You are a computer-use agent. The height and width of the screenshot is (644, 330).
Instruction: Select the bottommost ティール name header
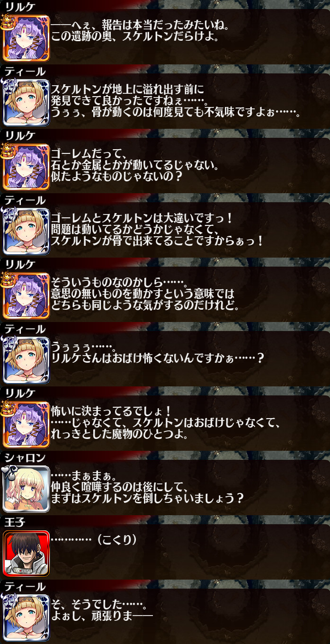point(25,586)
